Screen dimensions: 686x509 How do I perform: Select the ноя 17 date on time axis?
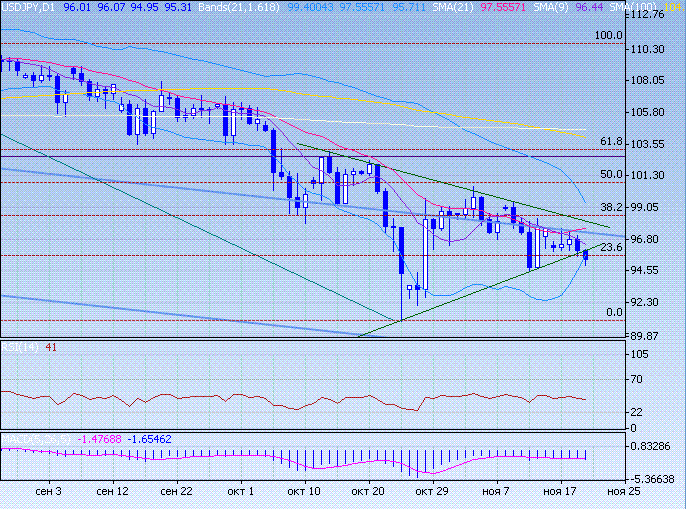[x=559, y=492]
